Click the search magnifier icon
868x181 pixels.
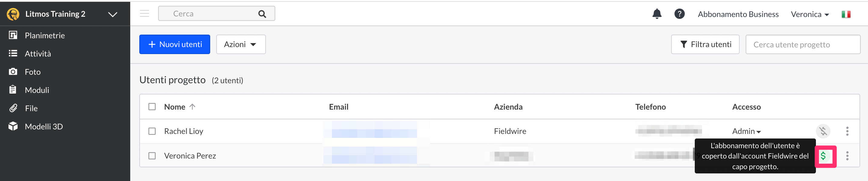[262, 14]
